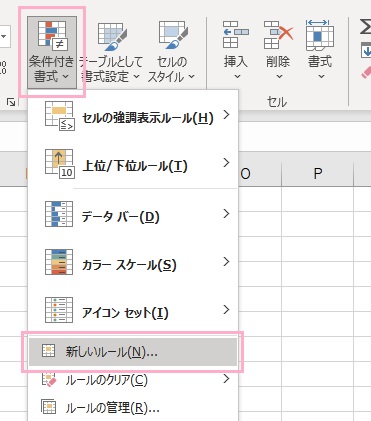Choose 新しいルール(N)... menu entry
This screenshot has height=421, width=371.
click(133, 352)
